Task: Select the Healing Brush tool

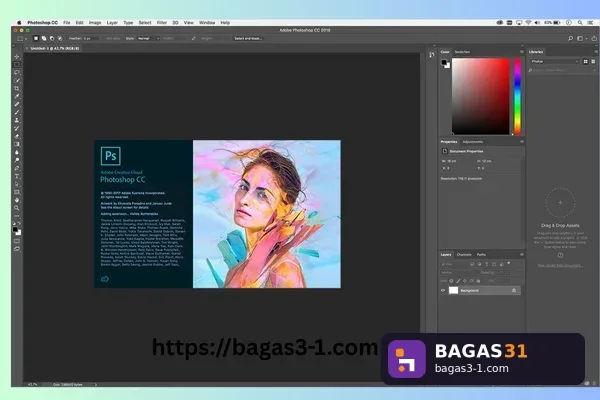Action: point(16,104)
